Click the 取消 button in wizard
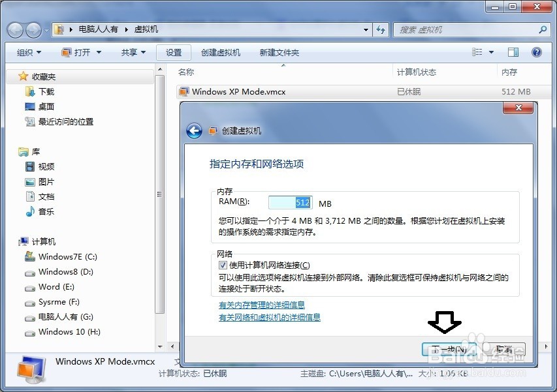 pyautogui.click(x=503, y=349)
